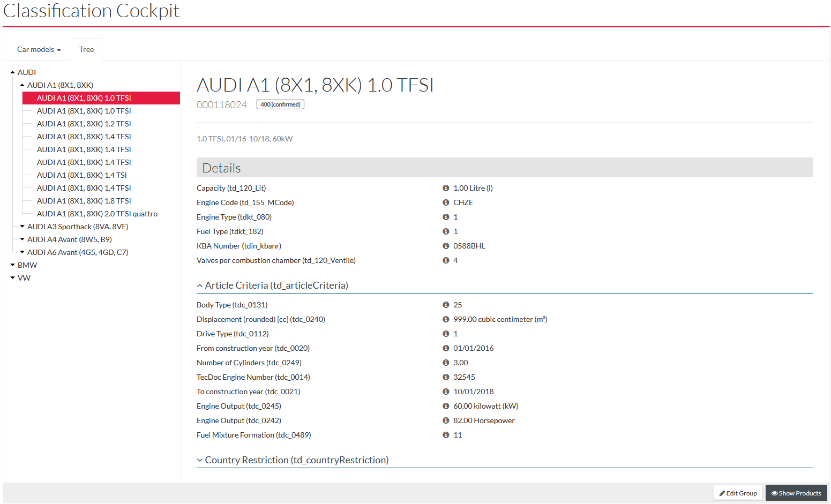The image size is (831, 504).
Task: Click the Engine Code (td_155_MCode) label
Action: (x=245, y=202)
